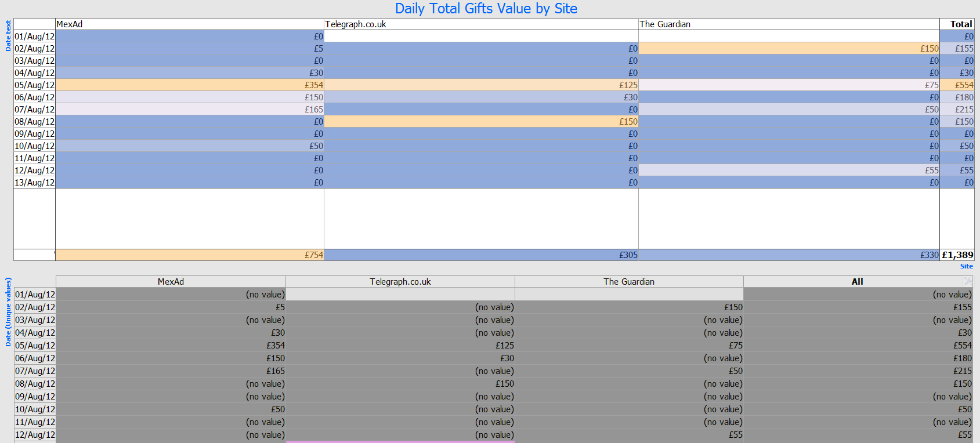Screen dimensions: 980x443
Task: Select the £0 Telegraph.co.uk cell for 11/Aug/12
Action: pyautogui.click(x=481, y=158)
